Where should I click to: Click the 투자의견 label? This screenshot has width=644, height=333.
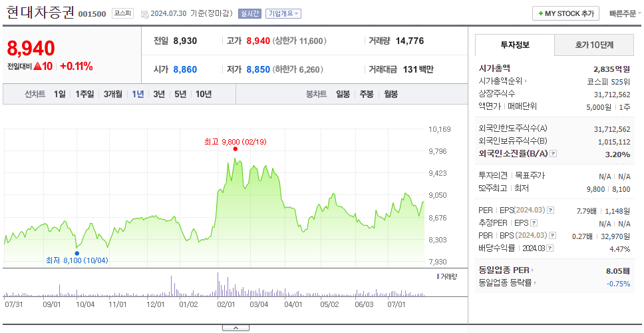493,176
